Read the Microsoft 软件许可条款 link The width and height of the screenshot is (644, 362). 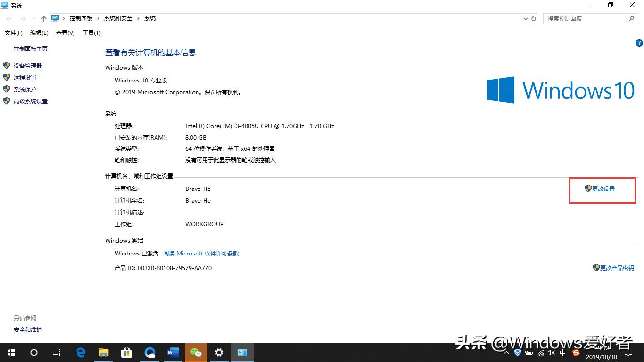pos(201,253)
